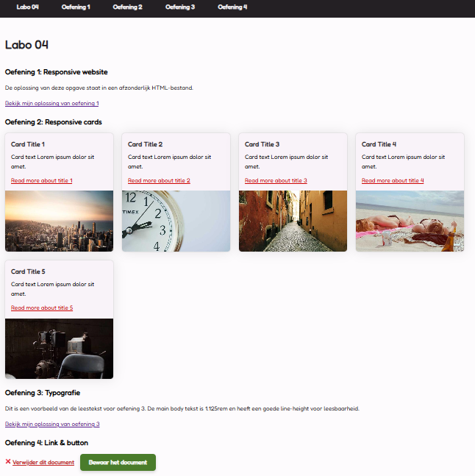Click 'Read more about title 4' link
This screenshot has height=476, width=475.
click(x=393, y=181)
